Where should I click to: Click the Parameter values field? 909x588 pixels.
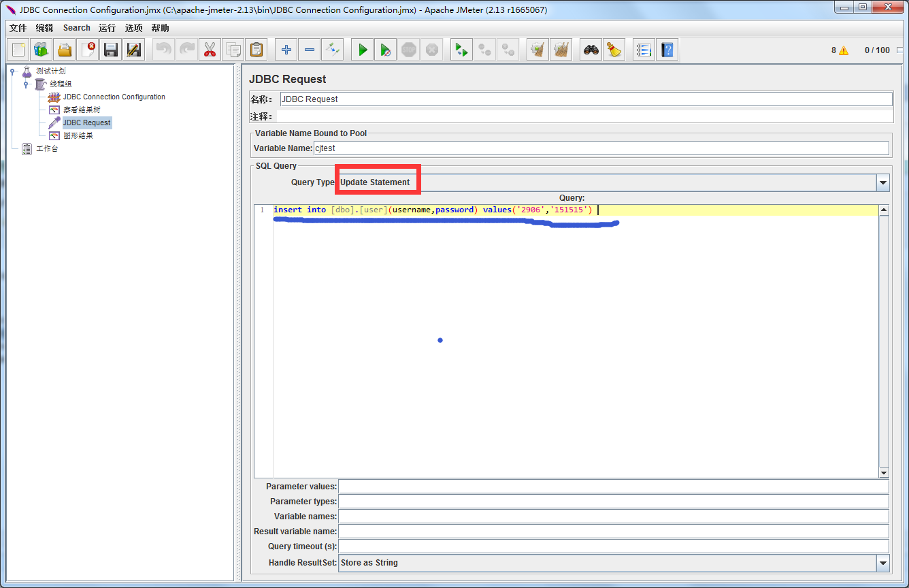coord(614,487)
